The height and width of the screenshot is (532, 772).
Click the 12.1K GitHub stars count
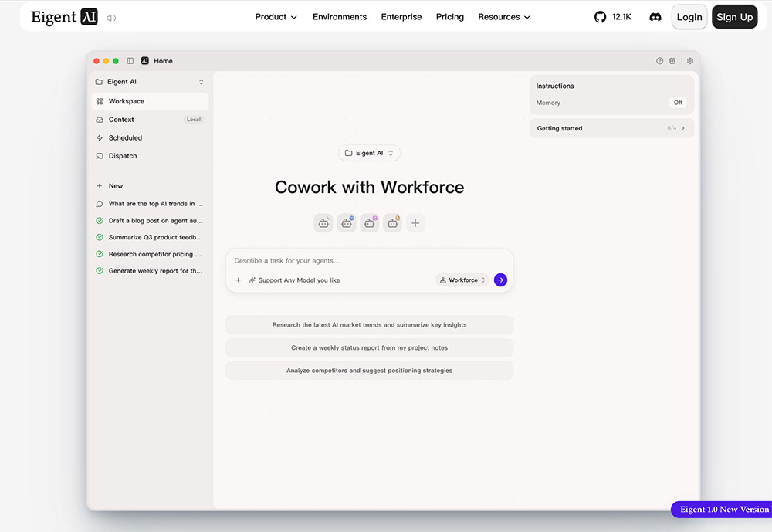click(x=621, y=17)
